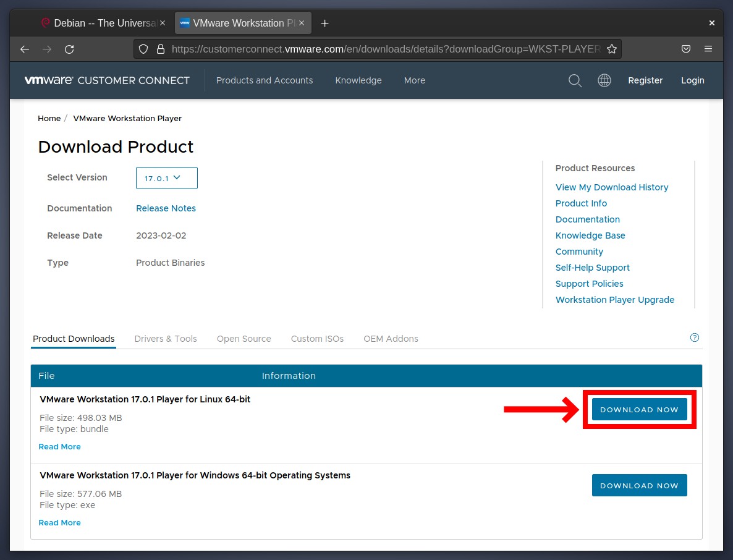The image size is (733, 560).
Task: Open Support Policies link
Action: pos(590,284)
